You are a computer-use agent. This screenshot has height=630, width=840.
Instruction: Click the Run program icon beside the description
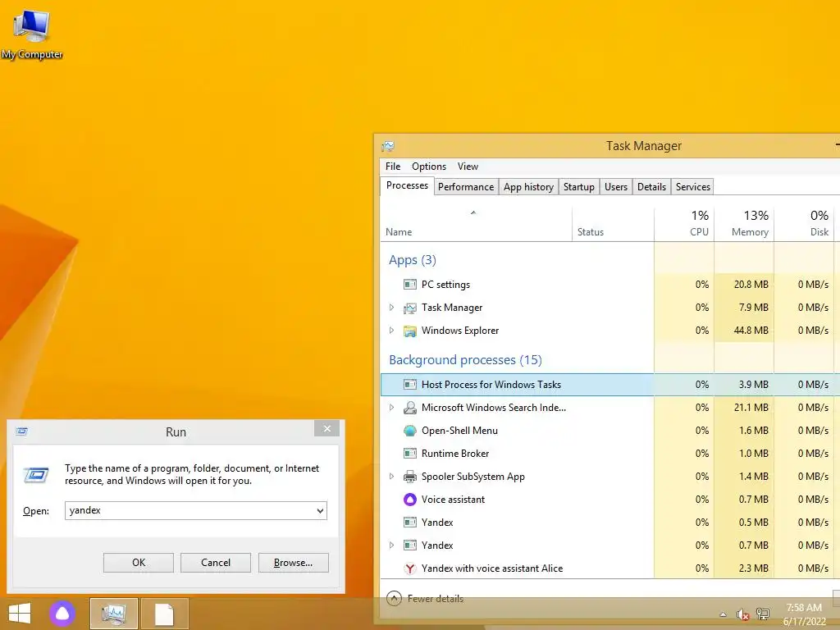(x=36, y=475)
